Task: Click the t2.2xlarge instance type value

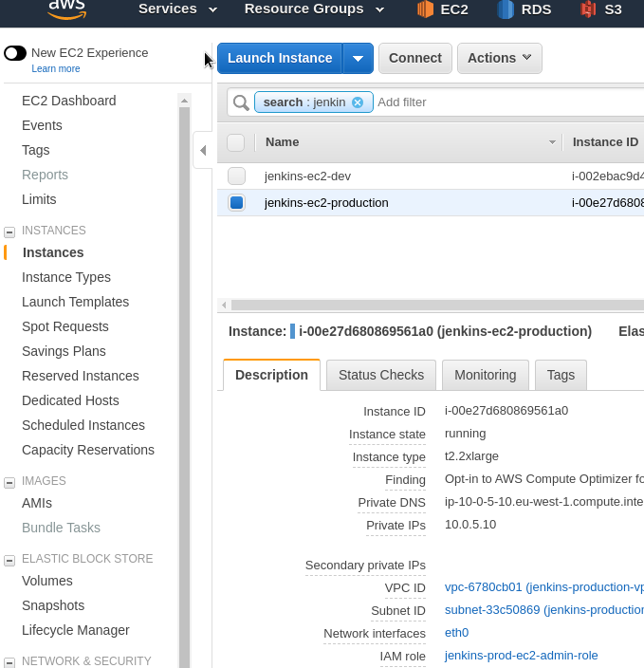Action: (471, 456)
